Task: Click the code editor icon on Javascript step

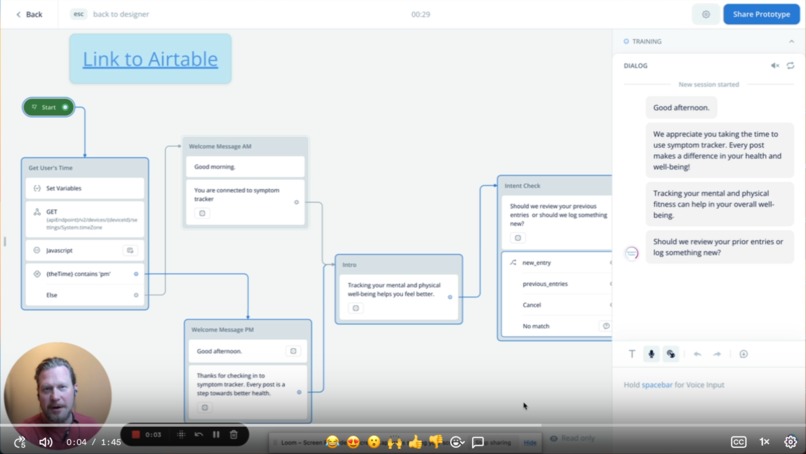Action: point(130,250)
